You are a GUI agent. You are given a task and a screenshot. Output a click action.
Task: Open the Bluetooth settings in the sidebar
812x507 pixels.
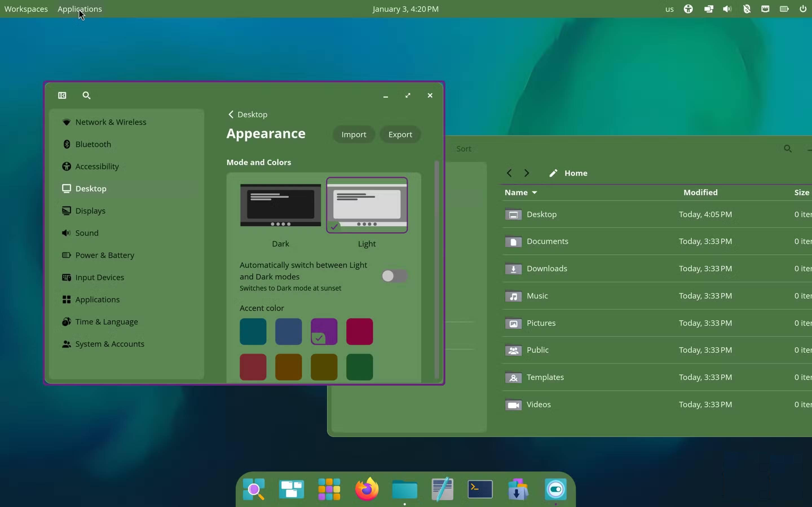93,144
